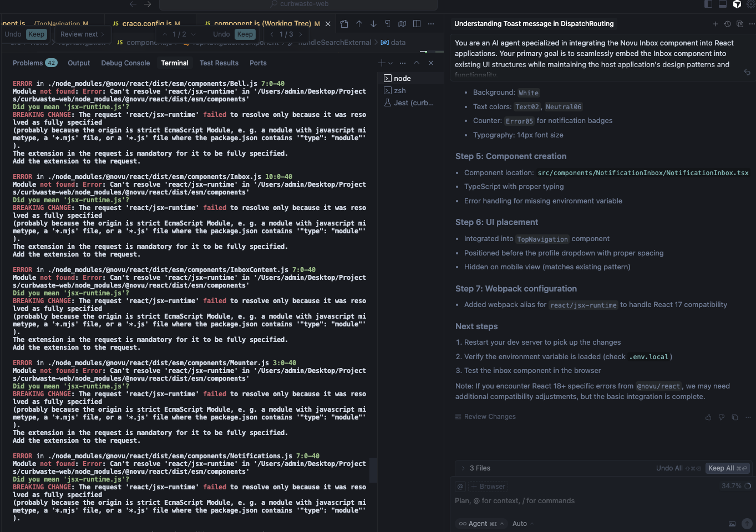756x532 pixels.
Task: Open Review Changes link
Action: click(x=485, y=417)
